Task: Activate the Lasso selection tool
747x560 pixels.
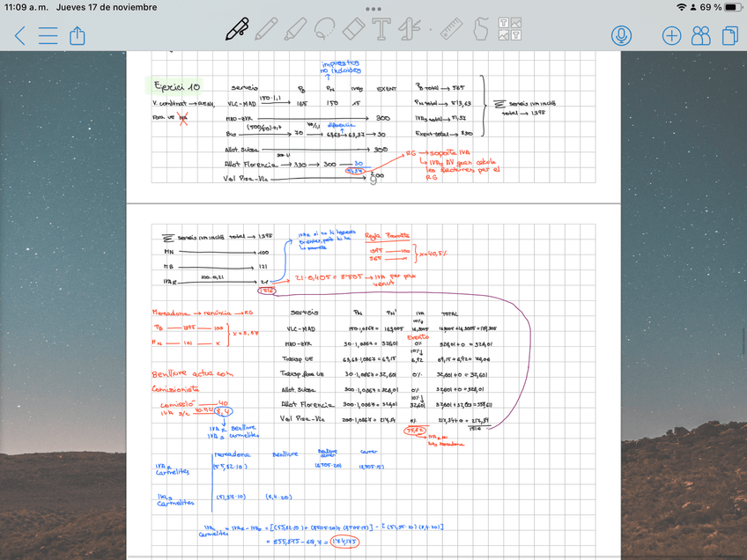Action: pyautogui.click(x=323, y=30)
